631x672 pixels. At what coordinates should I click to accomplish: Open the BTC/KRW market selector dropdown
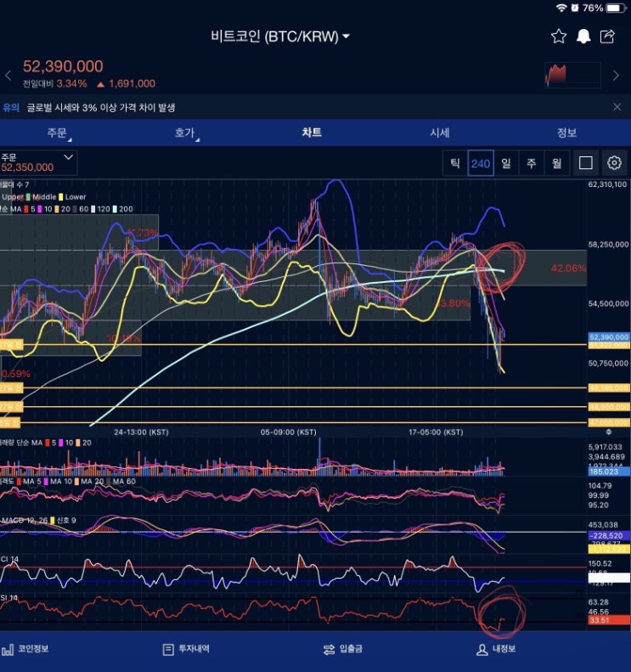pos(280,37)
